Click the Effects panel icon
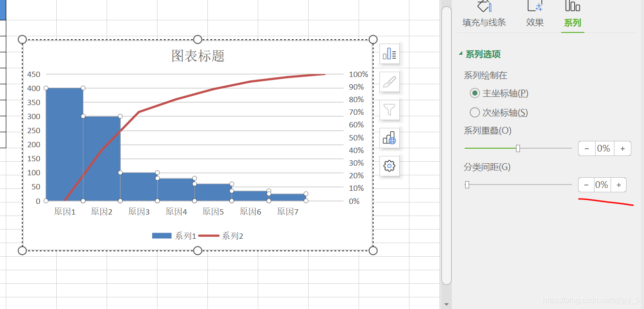The height and width of the screenshot is (309, 644). [x=535, y=5]
